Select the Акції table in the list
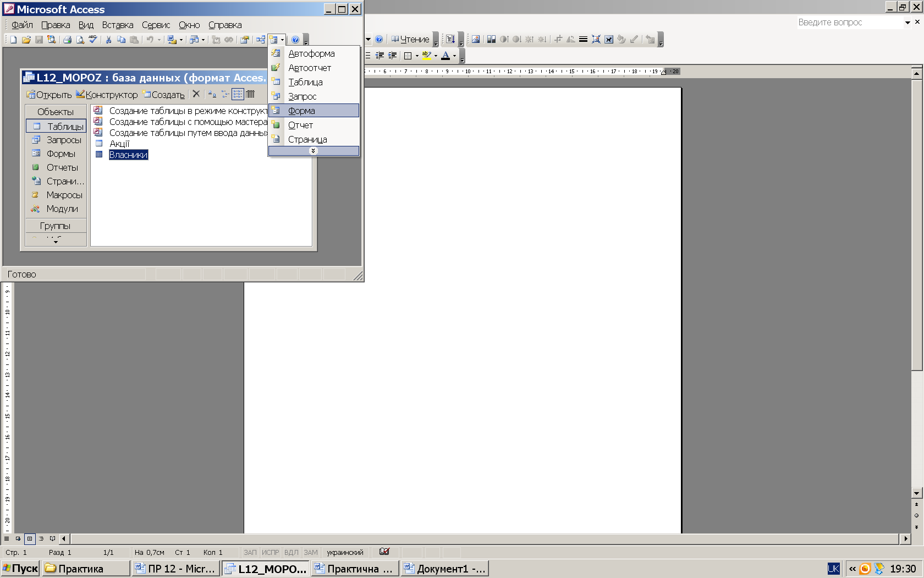The width and height of the screenshot is (924, 578). (119, 144)
